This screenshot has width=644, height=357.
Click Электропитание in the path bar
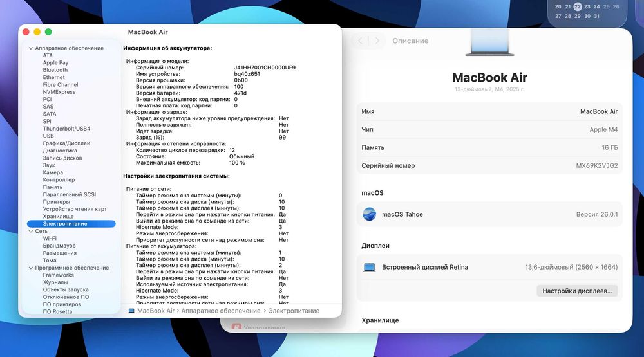tap(294, 311)
